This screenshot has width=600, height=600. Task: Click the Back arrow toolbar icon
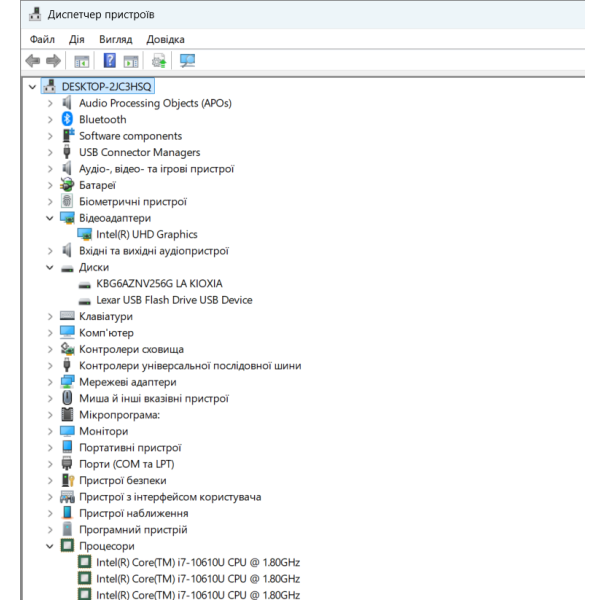click(x=33, y=61)
